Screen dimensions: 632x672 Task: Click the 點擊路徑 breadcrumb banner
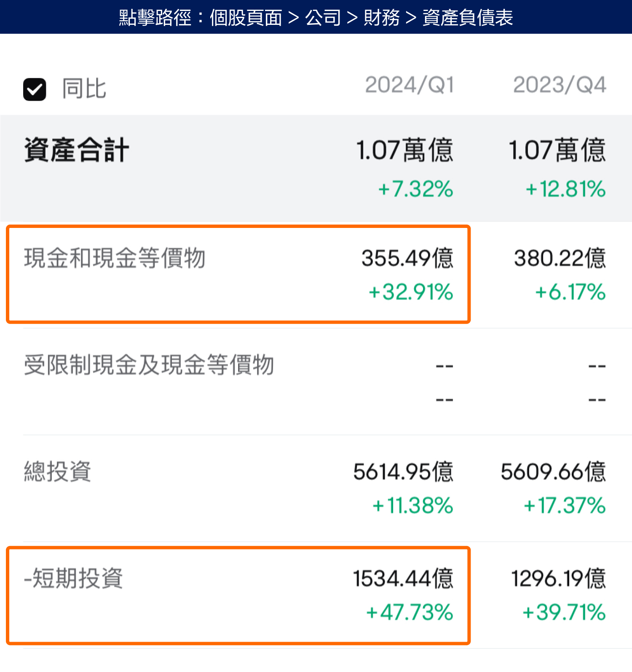tap(316, 17)
